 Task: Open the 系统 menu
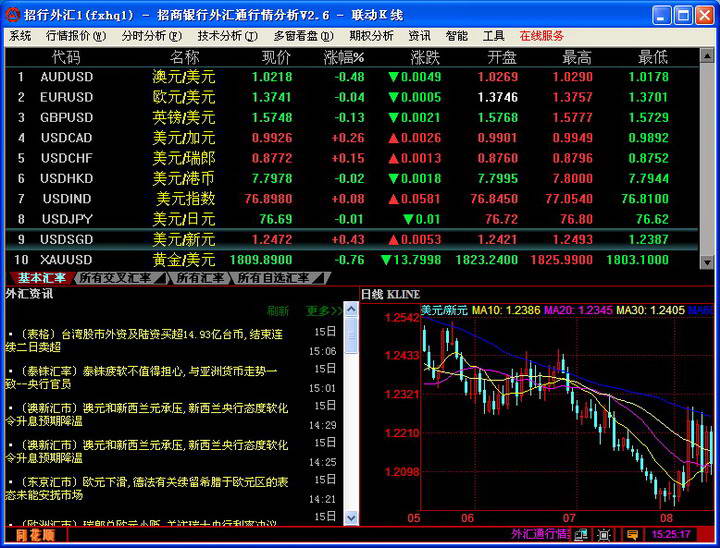[x=20, y=36]
